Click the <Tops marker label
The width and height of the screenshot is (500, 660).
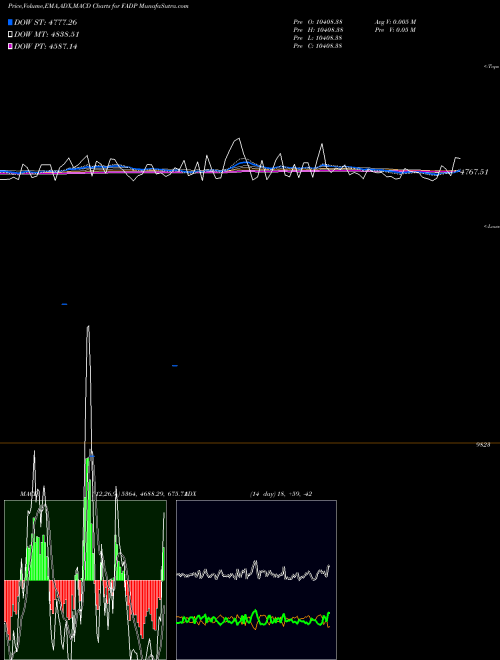pyautogui.click(x=492, y=67)
